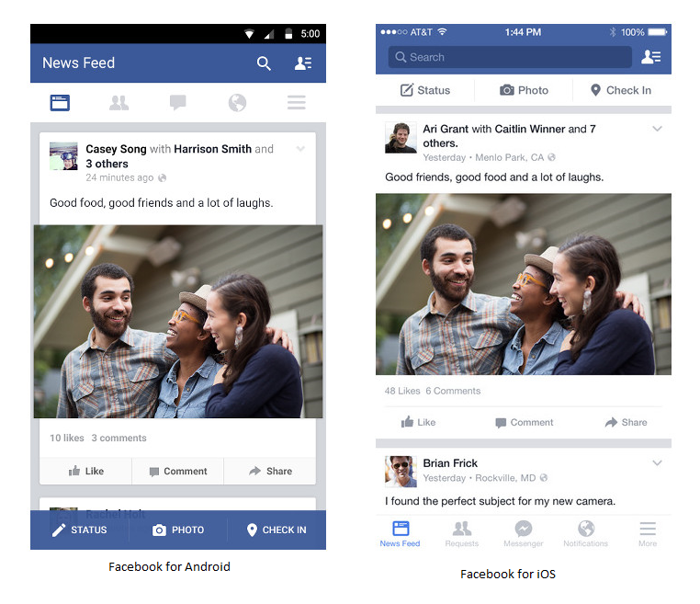Tap CHECK IN in Android bottom bar
The height and width of the screenshot is (604, 700).
[277, 530]
